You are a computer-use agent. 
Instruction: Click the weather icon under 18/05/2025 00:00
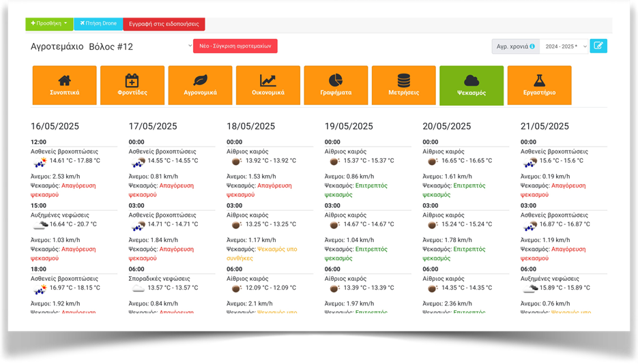[x=236, y=162]
